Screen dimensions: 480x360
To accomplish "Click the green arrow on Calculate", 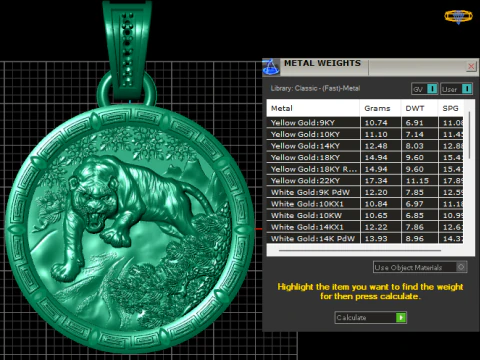I will [401, 317].
